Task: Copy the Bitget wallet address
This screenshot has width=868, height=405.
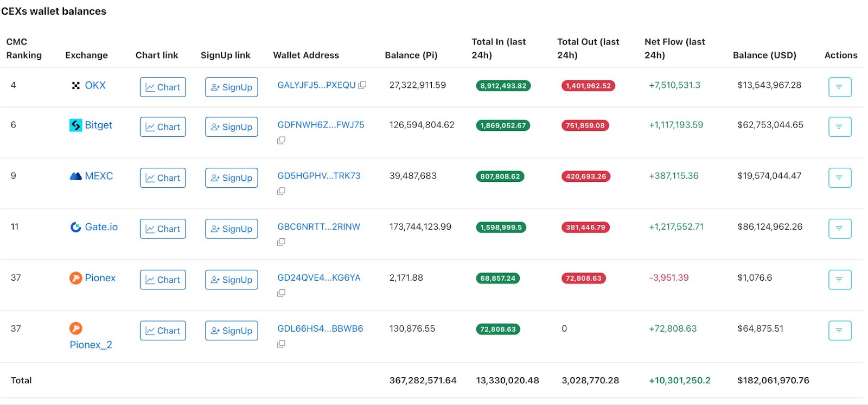Action: 281,140
